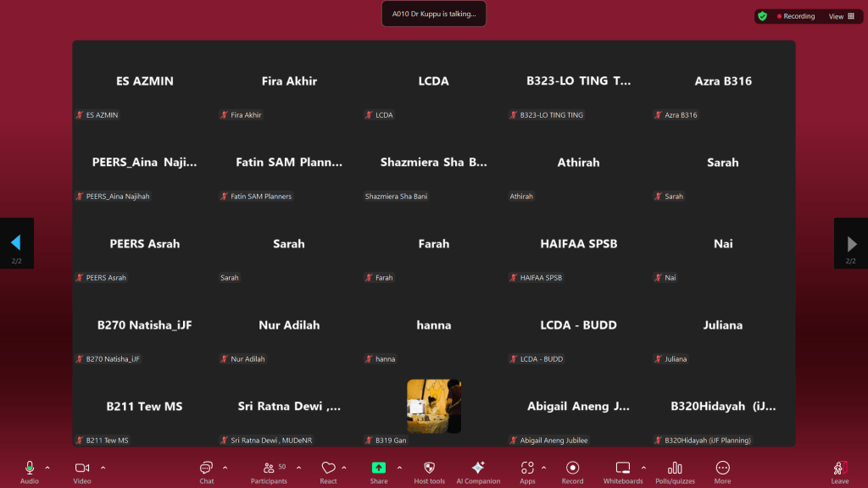Expand the video options chevron
This screenshot has width=868, height=488.
(x=103, y=468)
